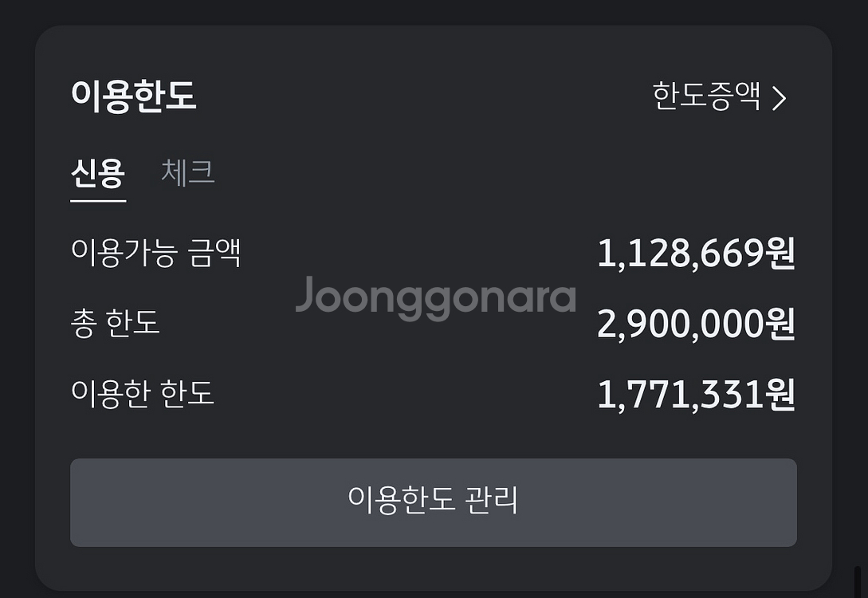Select the 이용가능 금액 amount 1,128,669원
Image resolution: width=868 pixels, height=598 pixels.
(696, 254)
